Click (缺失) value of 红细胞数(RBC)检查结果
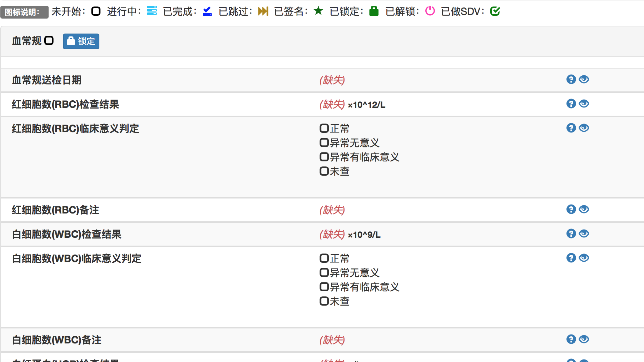 tap(332, 104)
